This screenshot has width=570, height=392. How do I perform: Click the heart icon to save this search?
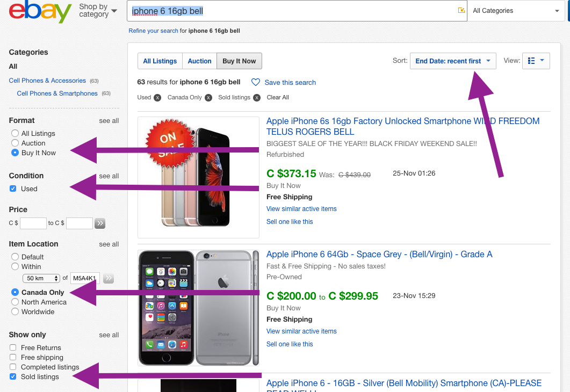pyautogui.click(x=256, y=83)
